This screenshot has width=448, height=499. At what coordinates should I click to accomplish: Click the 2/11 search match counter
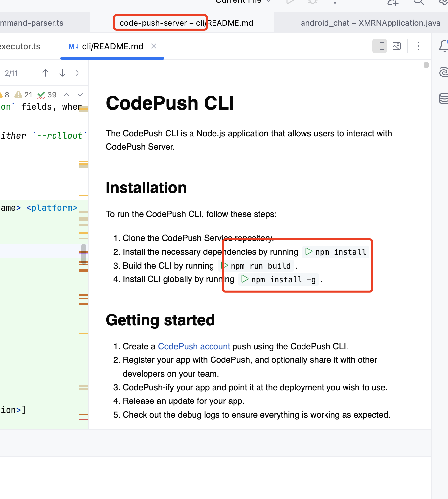click(11, 73)
